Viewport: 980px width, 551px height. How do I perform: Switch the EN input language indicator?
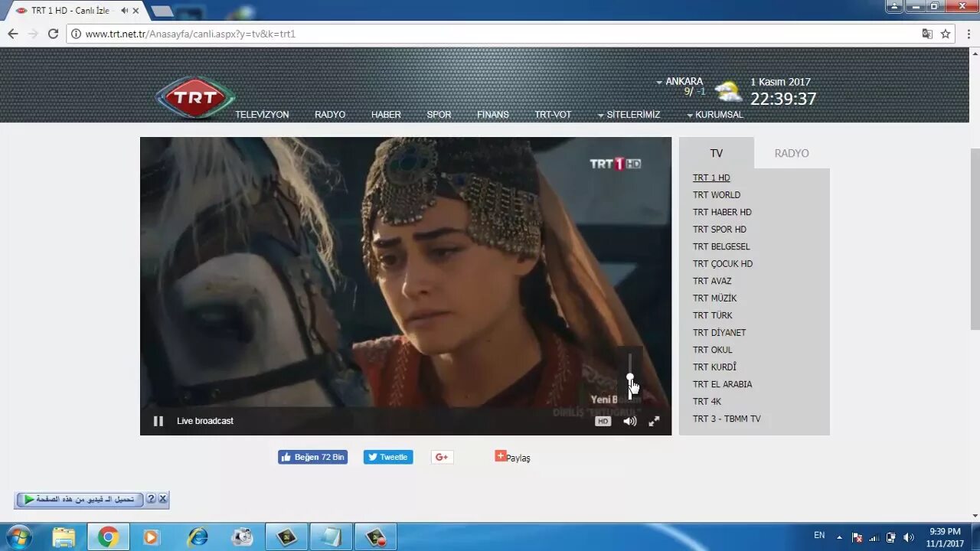(x=819, y=536)
